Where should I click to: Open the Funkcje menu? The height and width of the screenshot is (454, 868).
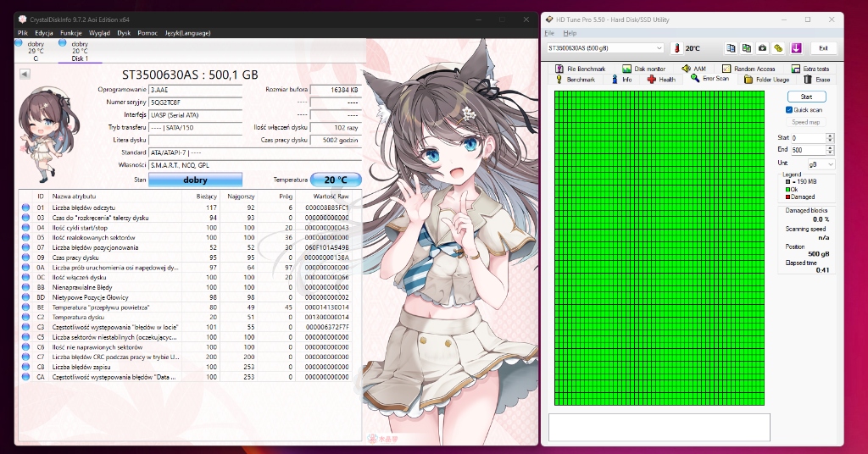71,32
